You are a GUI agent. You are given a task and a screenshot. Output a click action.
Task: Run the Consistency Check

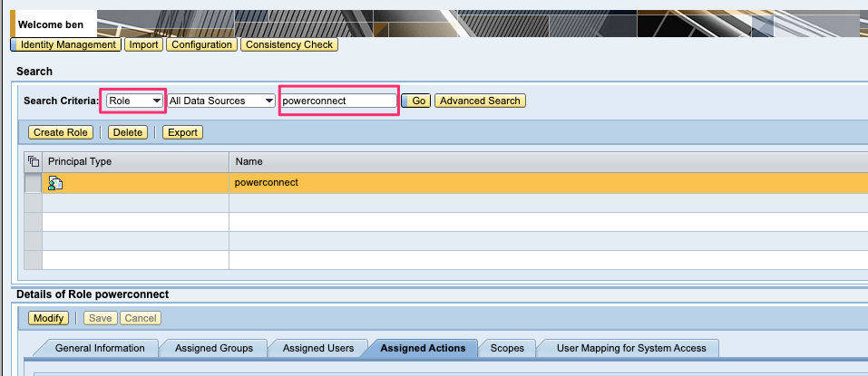(289, 44)
